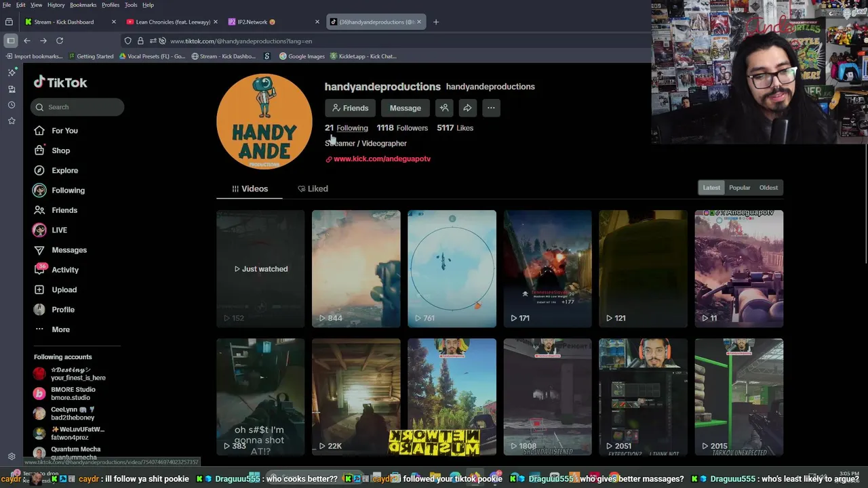Open the video with 844 views
The height and width of the screenshot is (488, 868).
[356, 269]
